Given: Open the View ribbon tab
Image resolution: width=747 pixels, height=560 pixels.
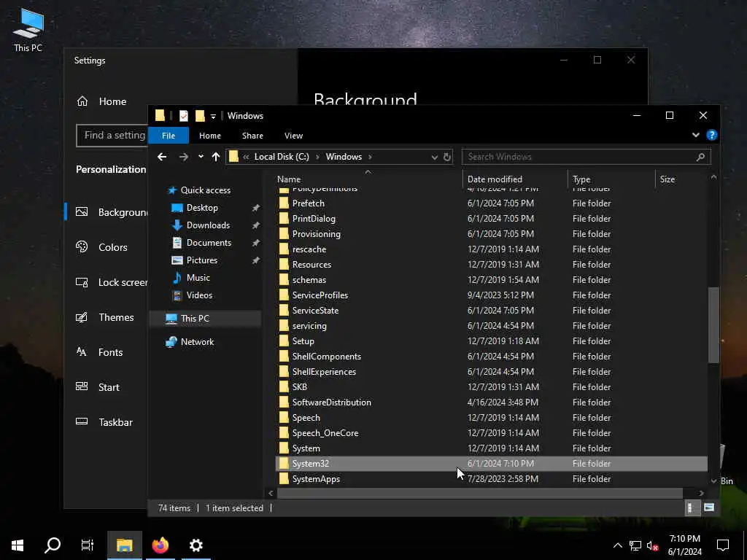Looking at the screenshot, I should click(293, 136).
